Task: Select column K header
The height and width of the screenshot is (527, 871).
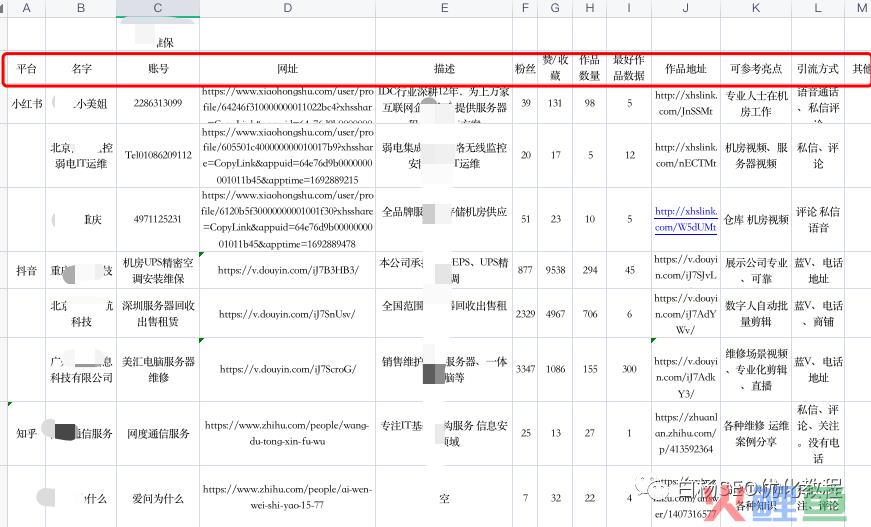Action: pos(755,8)
